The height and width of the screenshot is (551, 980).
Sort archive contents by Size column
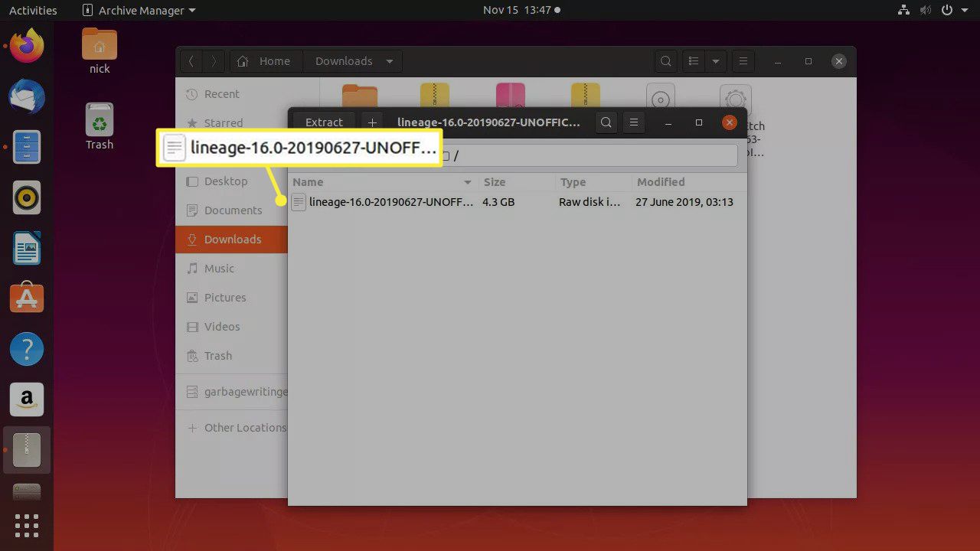pos(516,182)
